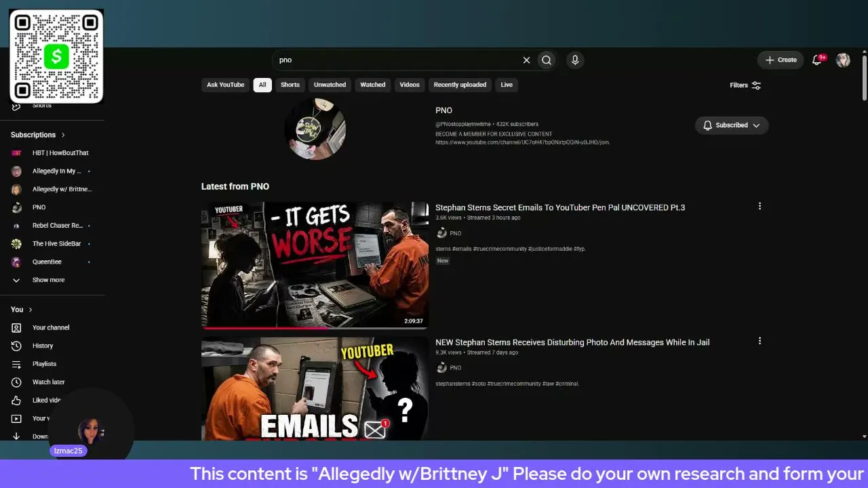The image size is (868, 488).
Task: Select the All filter chip
Action: coord(262,85)
